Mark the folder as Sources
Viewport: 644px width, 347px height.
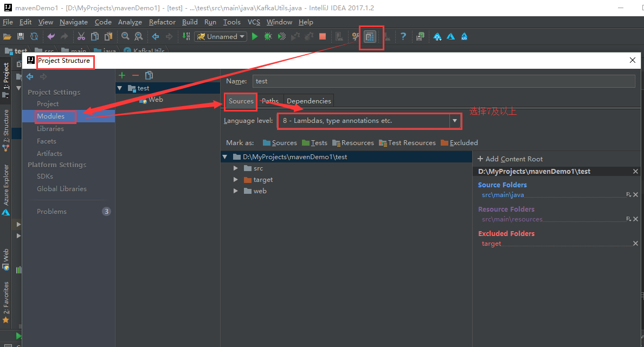pyautogui.click(x=280, y=143)
